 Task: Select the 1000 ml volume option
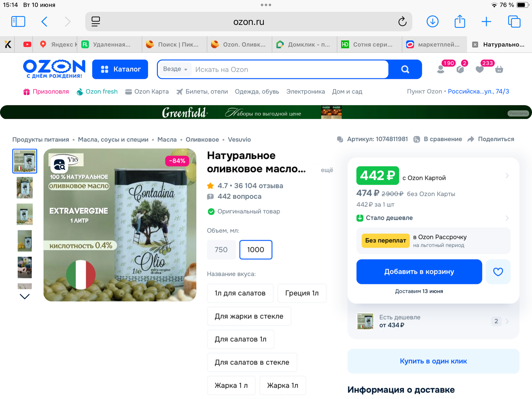(256, 250)
